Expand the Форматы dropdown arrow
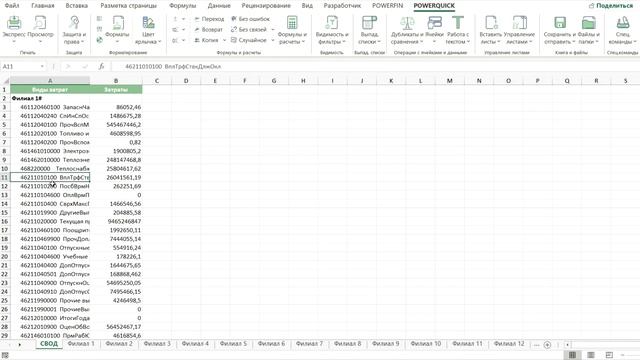 [x=117, y=42]
